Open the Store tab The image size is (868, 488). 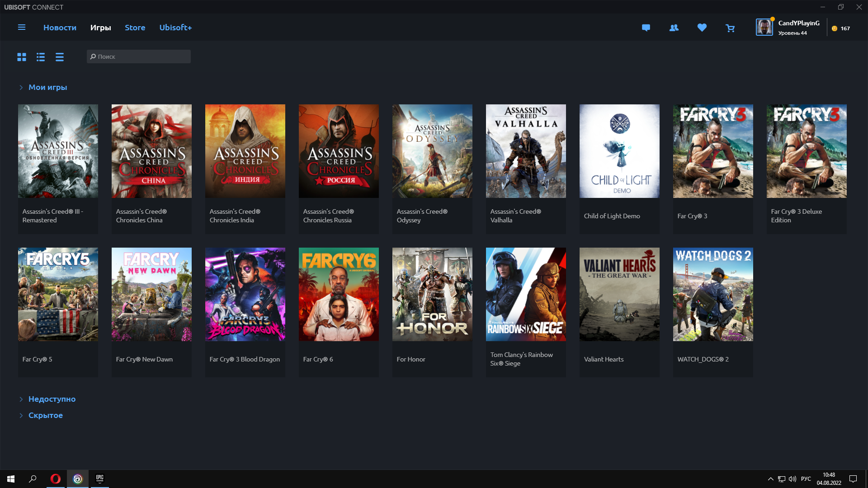tap(135, 28)
